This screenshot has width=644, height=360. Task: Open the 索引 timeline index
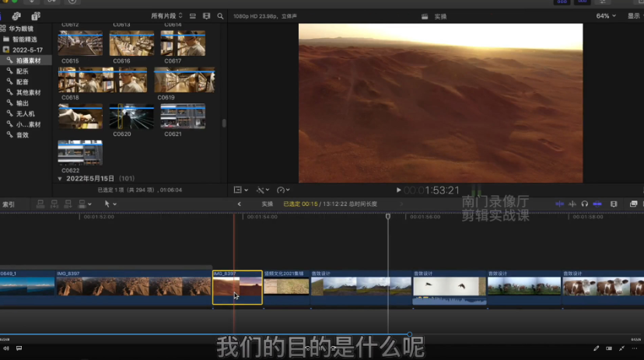click(9, 204)
